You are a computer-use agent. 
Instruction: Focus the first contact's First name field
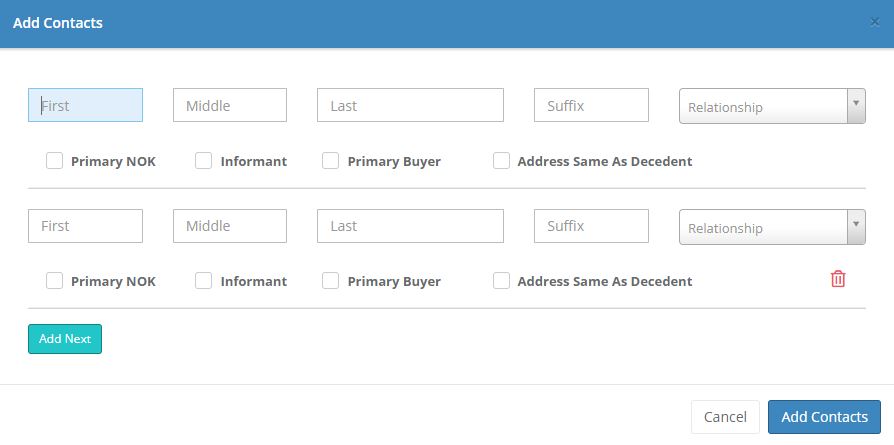85,105
